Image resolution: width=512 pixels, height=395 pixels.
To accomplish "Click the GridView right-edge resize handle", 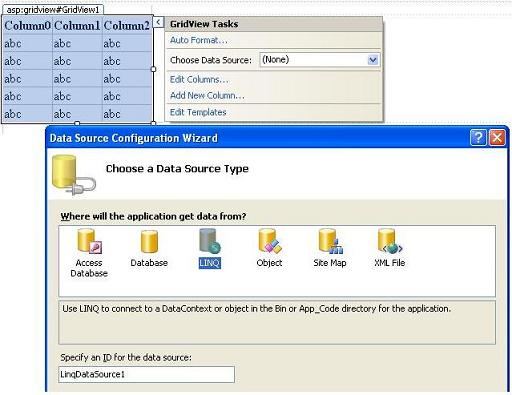I will click(153, 69).
